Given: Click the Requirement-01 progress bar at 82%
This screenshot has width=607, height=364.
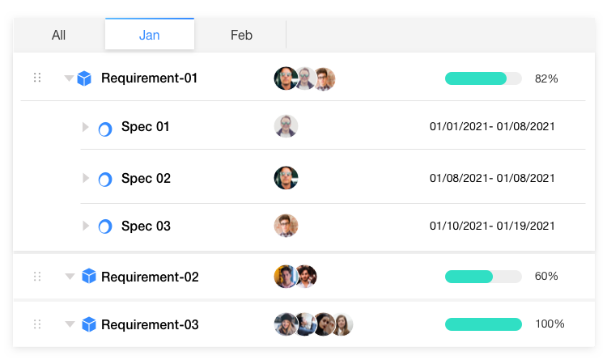Looking at the screenshot, I should click(x=483, y=78).
